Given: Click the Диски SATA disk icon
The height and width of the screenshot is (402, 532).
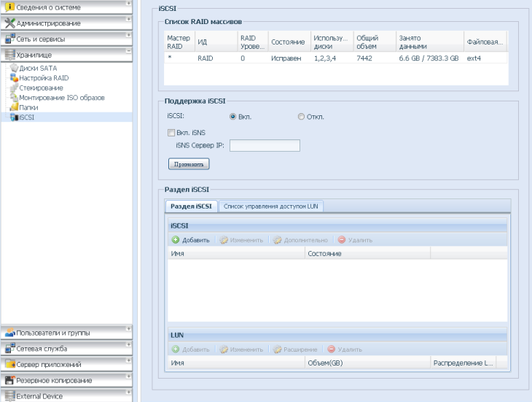Looking at the screenshot, I should [x=15, y=68].
